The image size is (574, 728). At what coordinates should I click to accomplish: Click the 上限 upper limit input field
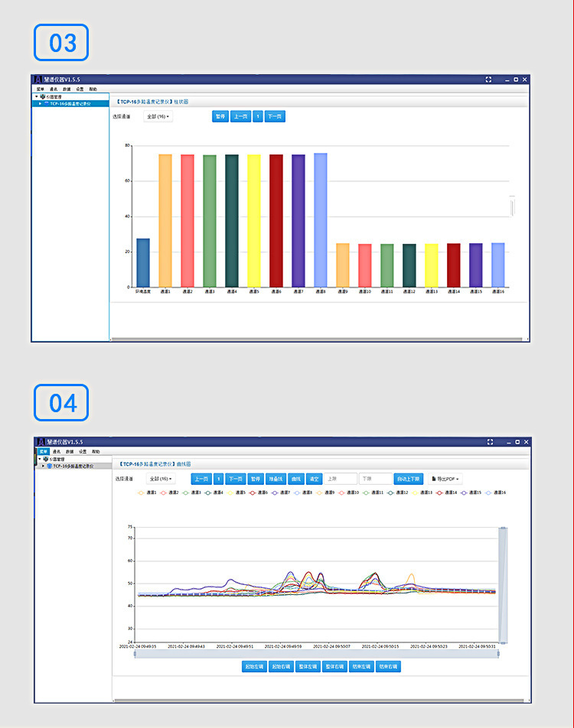pyautogui.click(x=341, y=479)
